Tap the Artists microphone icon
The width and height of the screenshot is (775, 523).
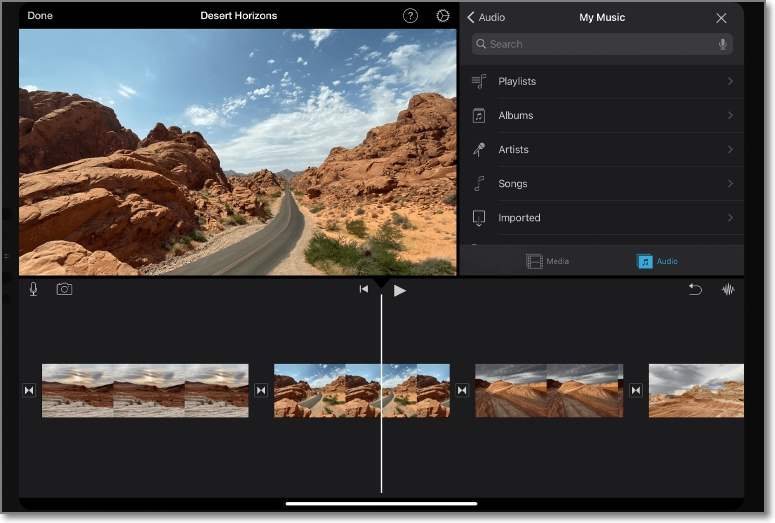click(x=479, y=149)
